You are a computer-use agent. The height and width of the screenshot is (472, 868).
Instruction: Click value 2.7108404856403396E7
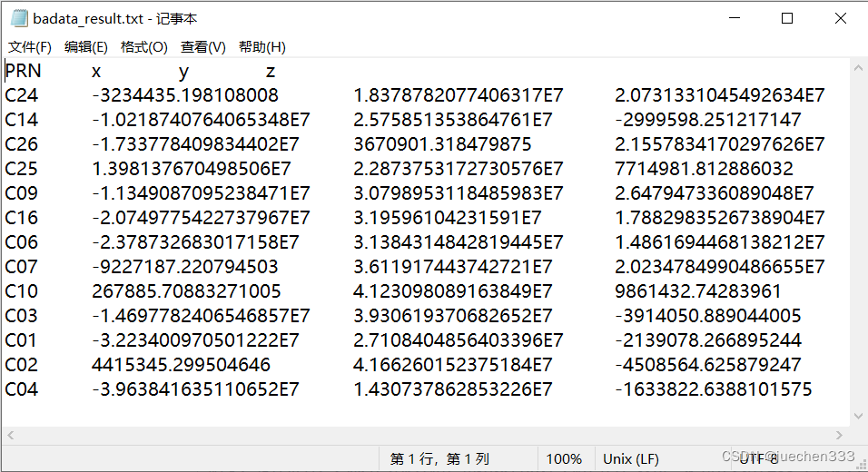[458, 339]
